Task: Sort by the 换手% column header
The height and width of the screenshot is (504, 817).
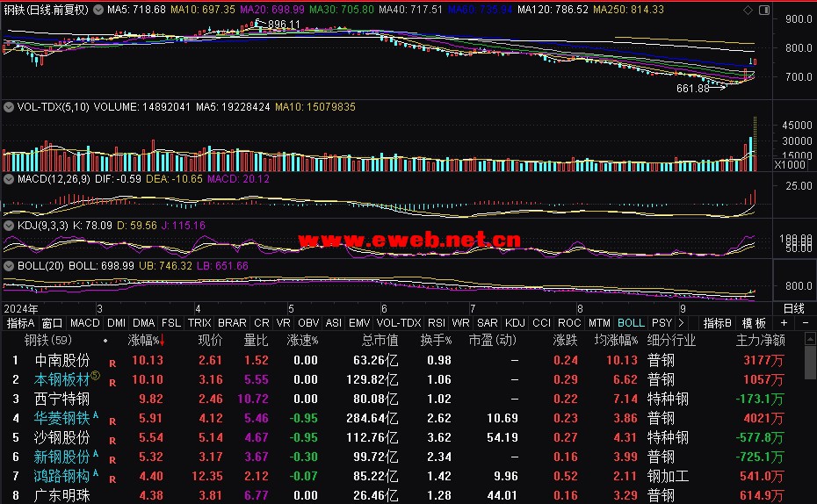Action: click(436, 341)
